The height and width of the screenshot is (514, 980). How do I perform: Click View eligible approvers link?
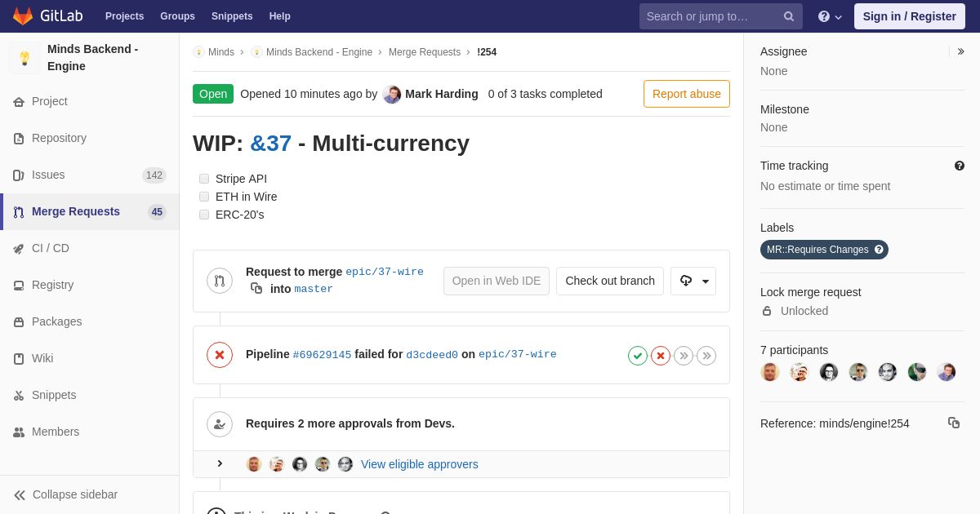click(420, 464)
